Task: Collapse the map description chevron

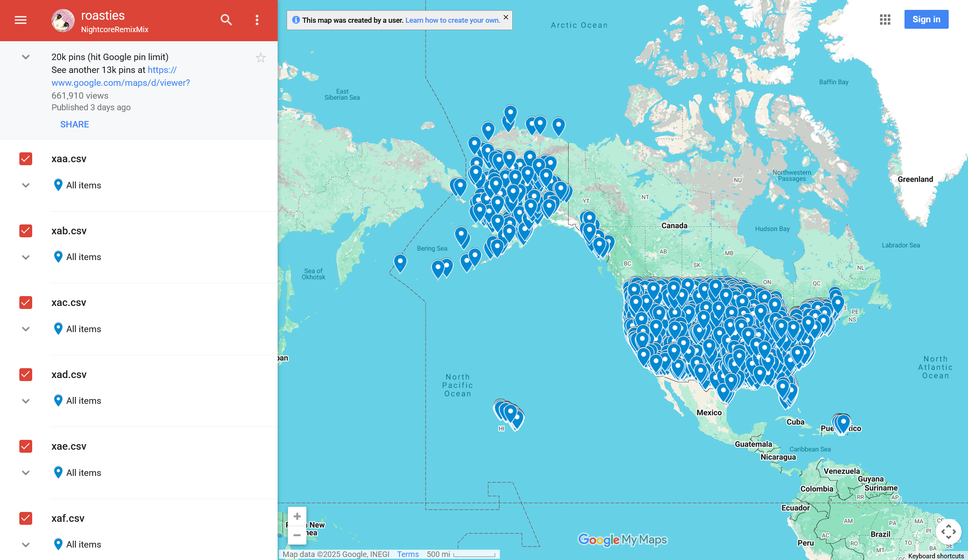Action: coord(26,57)
